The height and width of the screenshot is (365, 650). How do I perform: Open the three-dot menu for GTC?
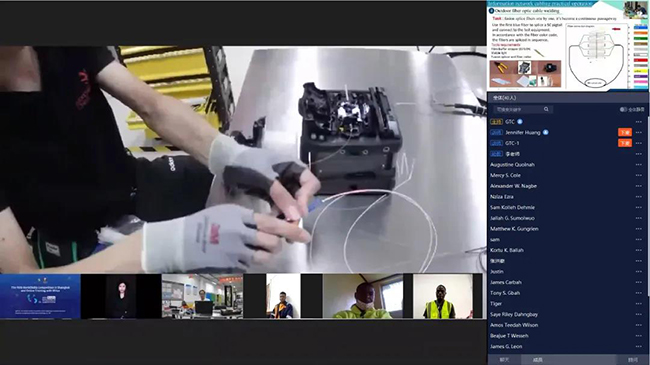tap(638, 122)
